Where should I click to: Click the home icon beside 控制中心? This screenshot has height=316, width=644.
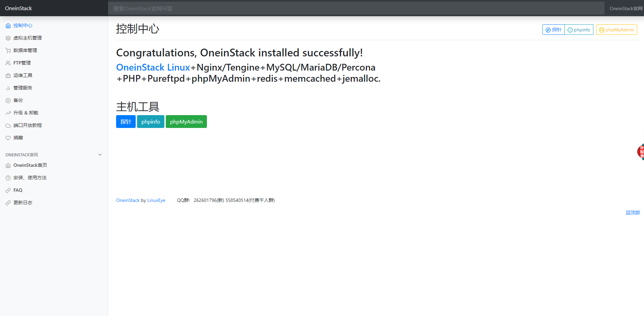point(8,26)
